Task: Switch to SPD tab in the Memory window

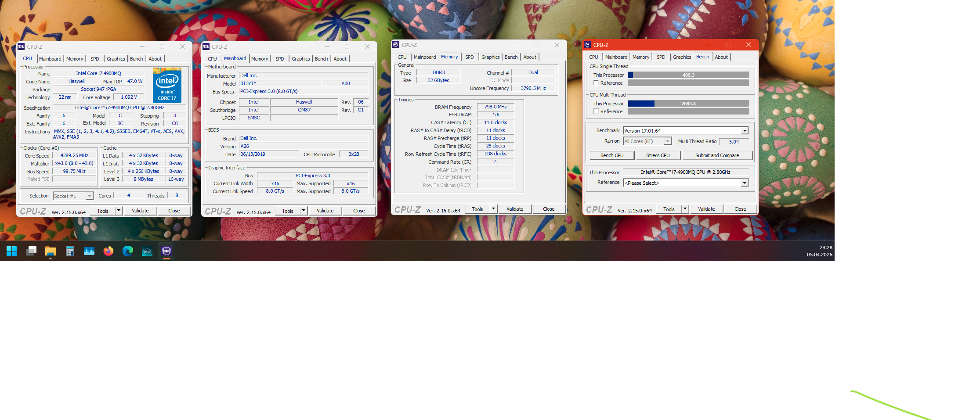Action: pyautogui.click(x=469, y=57)
